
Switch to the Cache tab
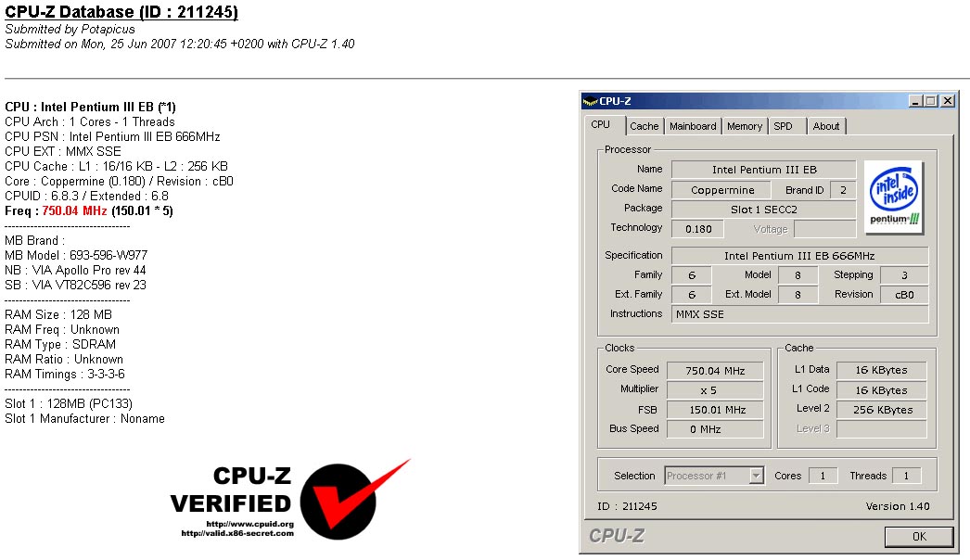[644, 126]
